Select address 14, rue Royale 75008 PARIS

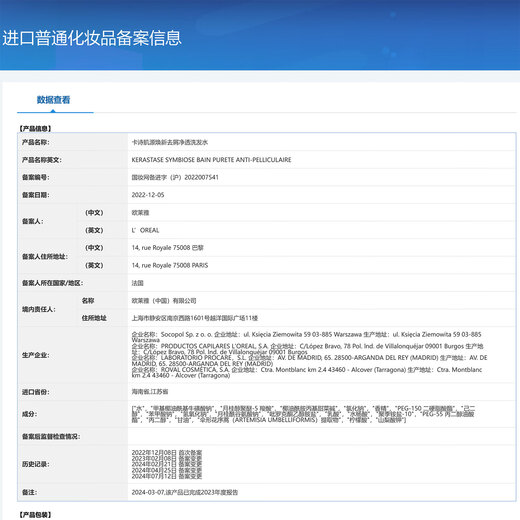pos(170,265)
